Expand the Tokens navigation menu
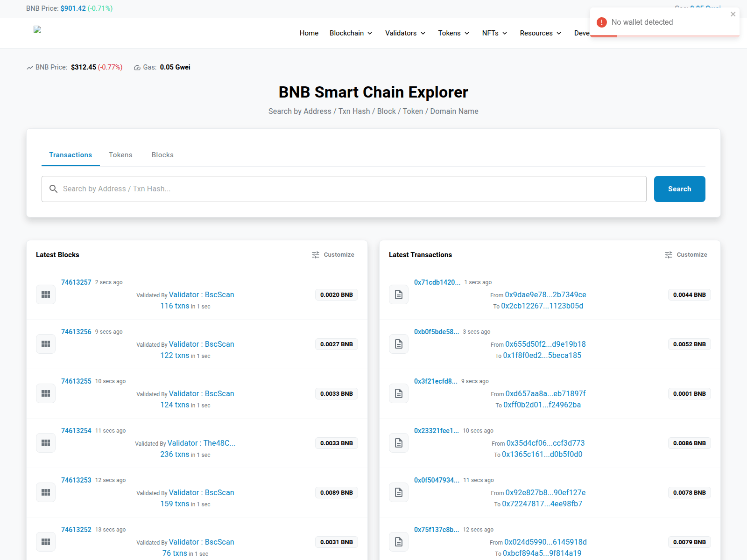The height and width of the screenshot is (560, 747). tap(454, 33)
